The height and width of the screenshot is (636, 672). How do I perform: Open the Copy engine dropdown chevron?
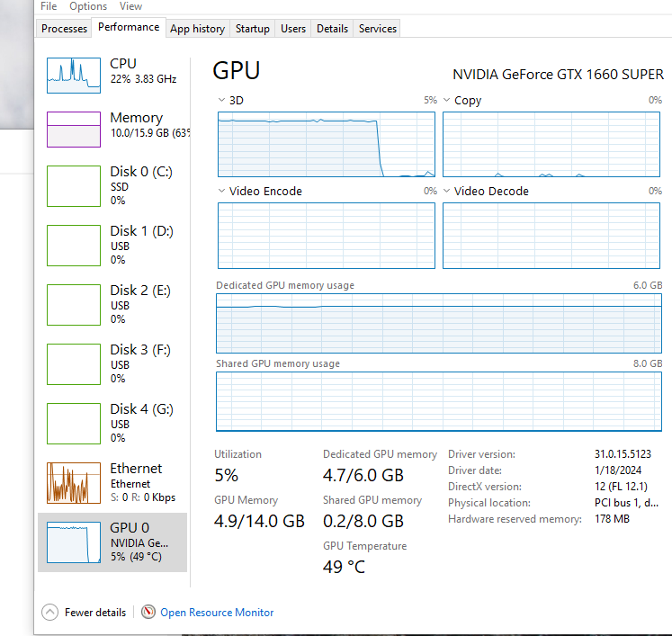pyautogui.click(x=446, y=100)
